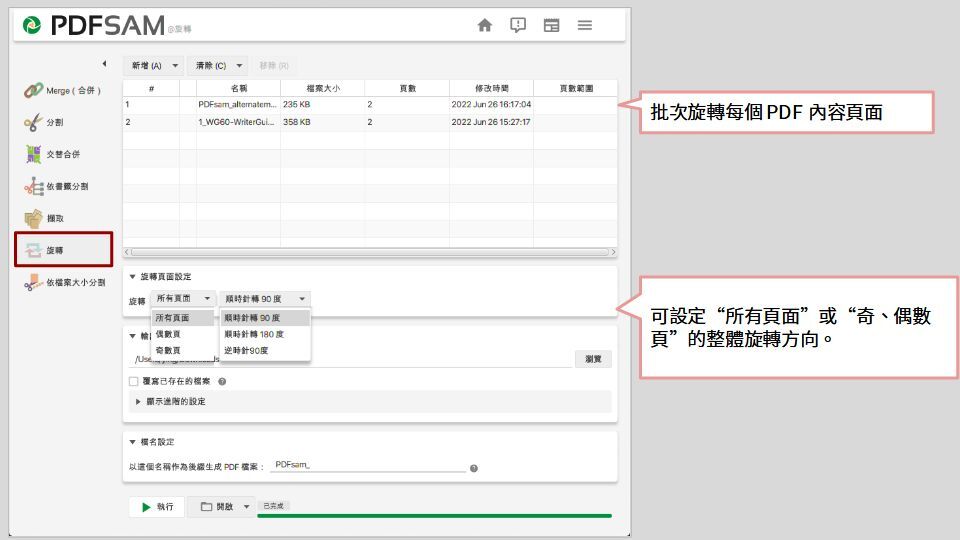Click the news panel icon
Image resolution: width=960 pixels, height=540 pixels.
pos(551,25)
